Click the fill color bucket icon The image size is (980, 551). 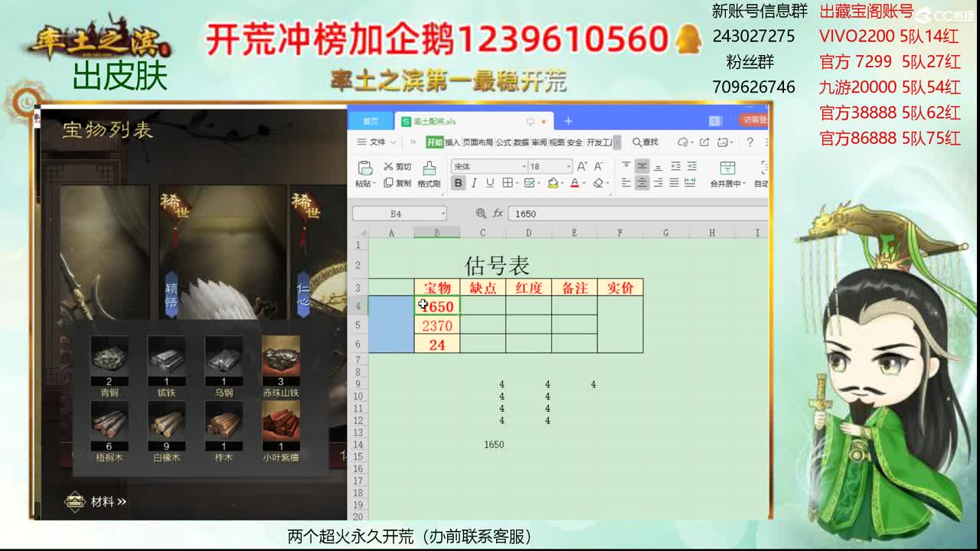click(x=553, y=183)
